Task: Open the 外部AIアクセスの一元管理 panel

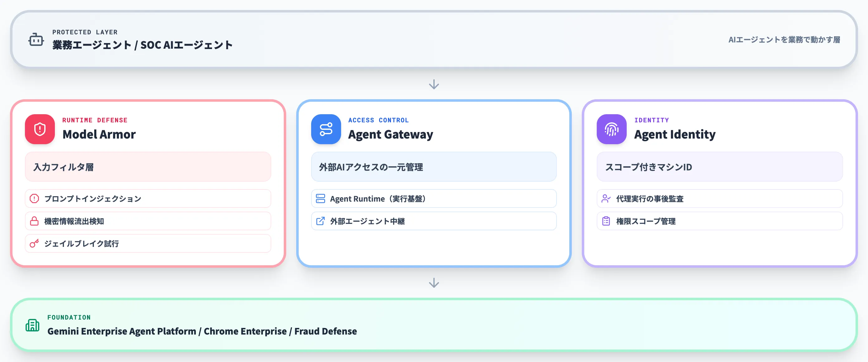Action: pyautogui.click(x=433, y=167)
